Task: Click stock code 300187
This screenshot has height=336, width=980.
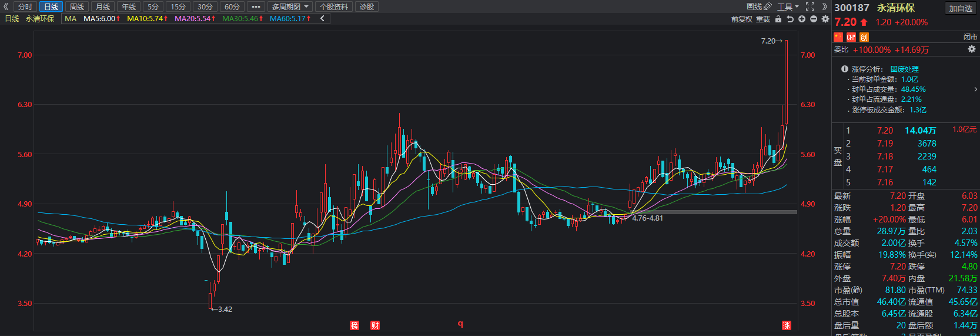Action: (851, 8)
